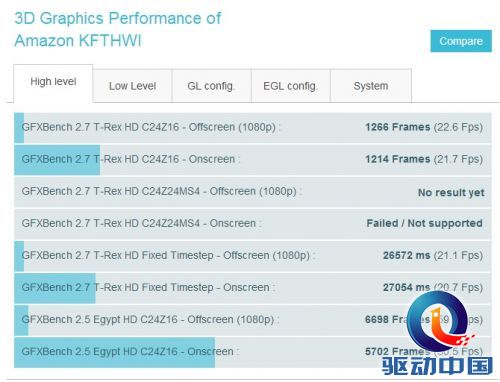This screenshot has height=382, width=500.
Task: Open the GL config. tab
Action: tap(211, 86)
